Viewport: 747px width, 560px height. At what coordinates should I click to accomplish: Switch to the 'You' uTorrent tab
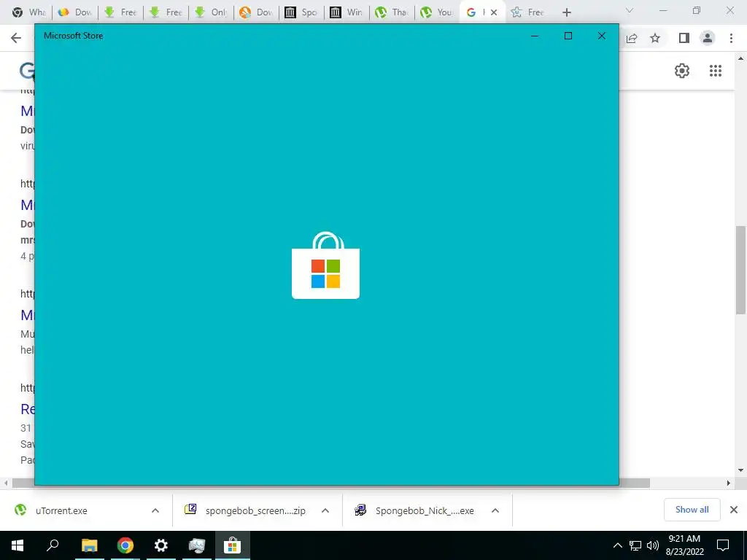pyautogui.click(x=437, y=12)
